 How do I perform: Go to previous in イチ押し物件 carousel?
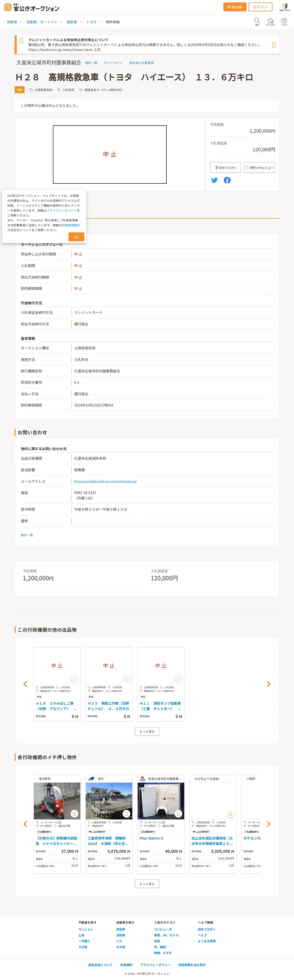coord(25,824)
